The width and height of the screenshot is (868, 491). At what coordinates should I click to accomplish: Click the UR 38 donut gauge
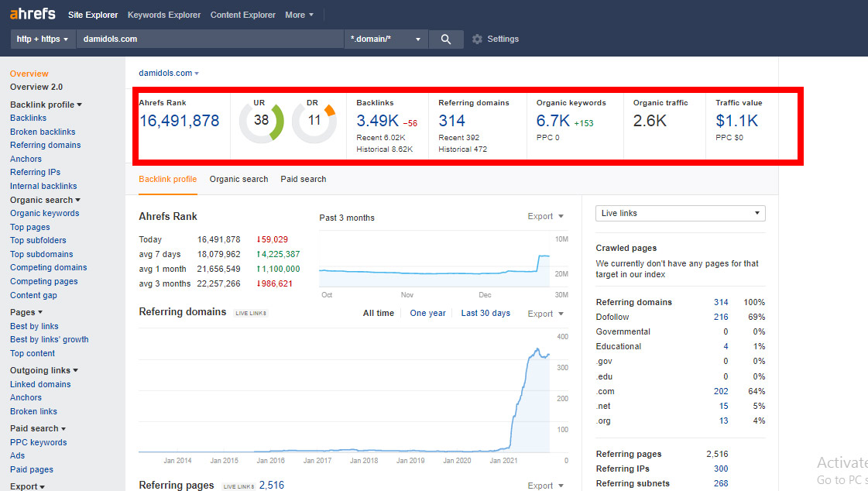tap(261, 121)
